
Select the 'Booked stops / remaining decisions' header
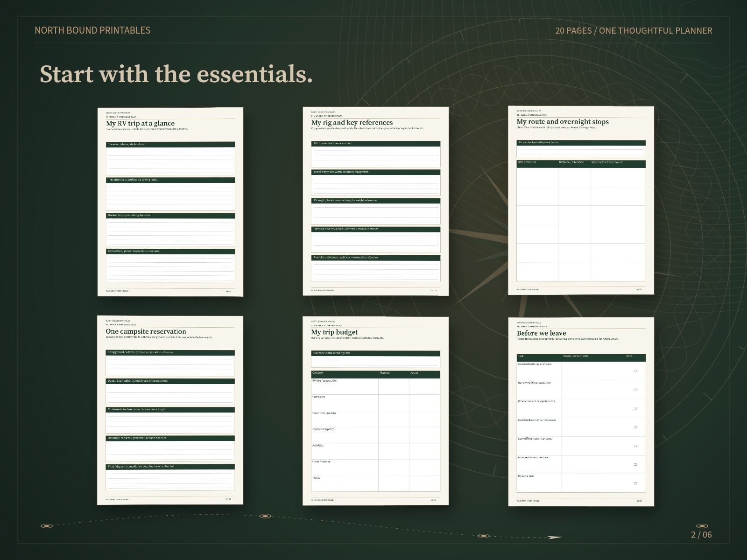(x=170, y=216)
